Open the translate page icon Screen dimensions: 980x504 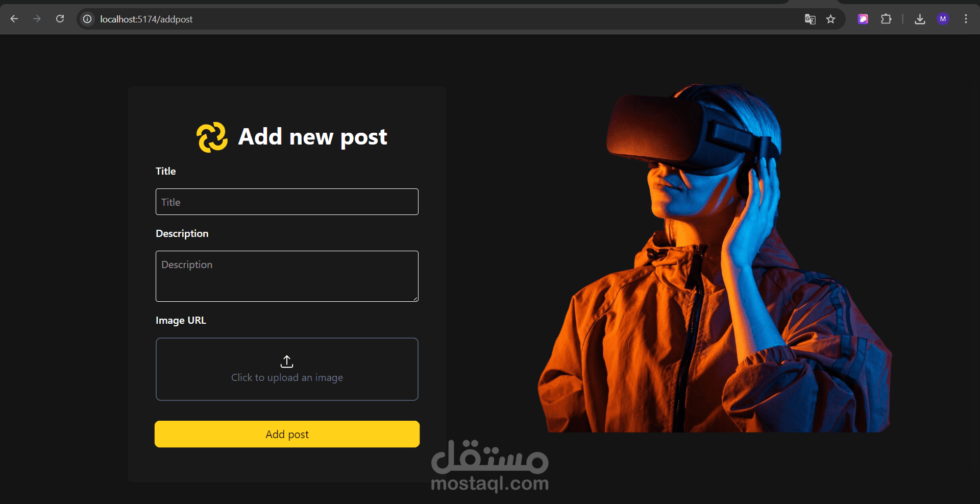(x=810, y=19)
